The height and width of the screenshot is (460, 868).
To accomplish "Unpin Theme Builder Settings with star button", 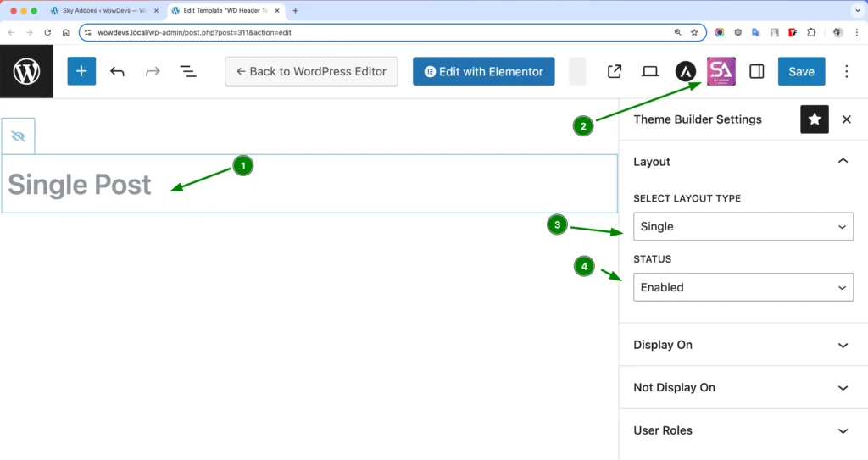I will tap(815, 119).
